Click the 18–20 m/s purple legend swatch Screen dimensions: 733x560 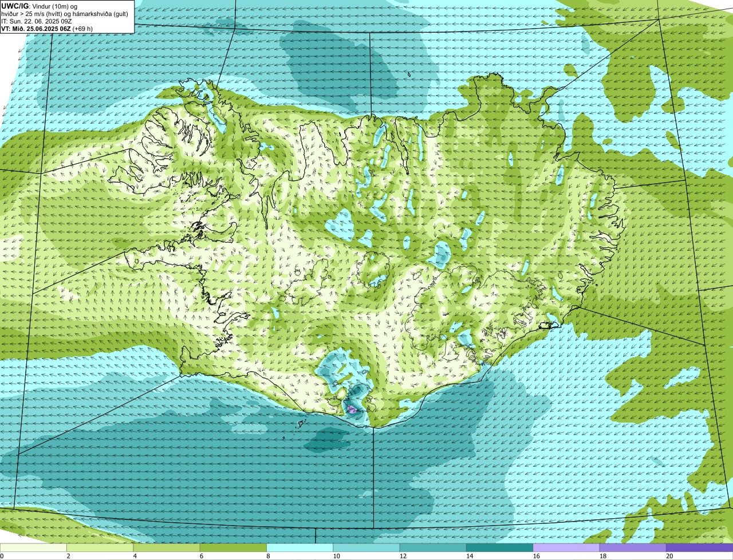pos(632,547)
